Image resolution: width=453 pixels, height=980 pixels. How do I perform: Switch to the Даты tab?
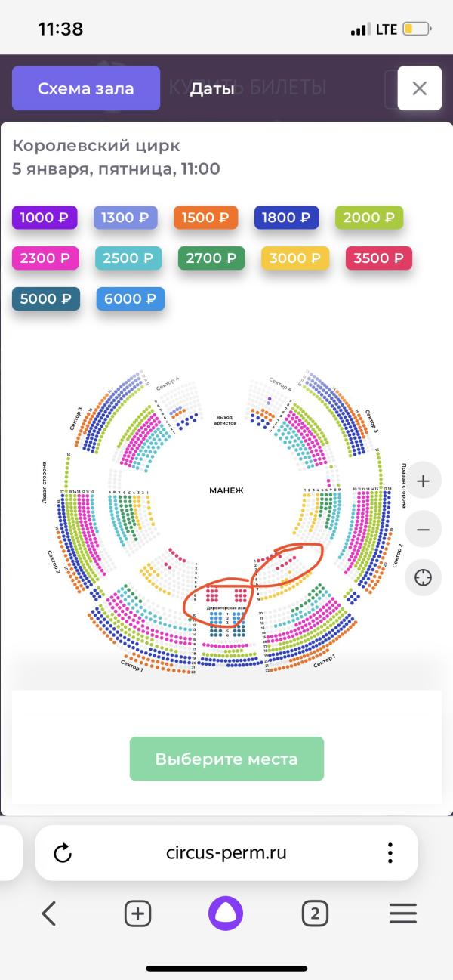(x=211, y=88)
